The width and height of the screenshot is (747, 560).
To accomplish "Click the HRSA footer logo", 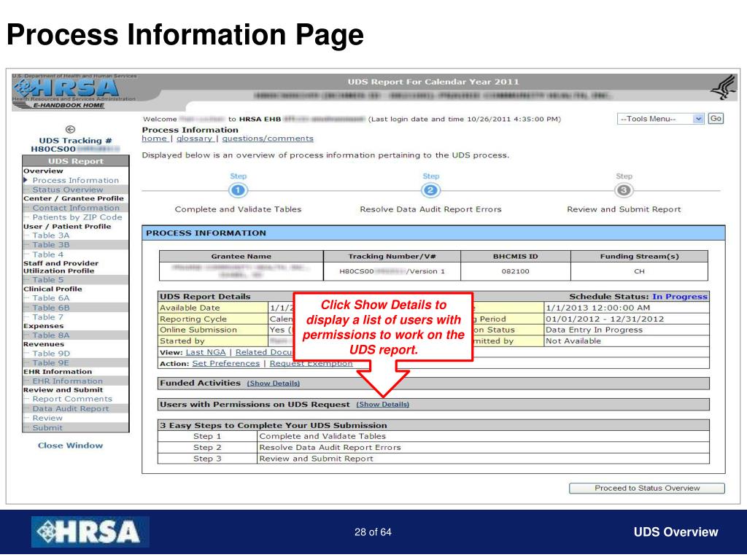I will [90, 532].
